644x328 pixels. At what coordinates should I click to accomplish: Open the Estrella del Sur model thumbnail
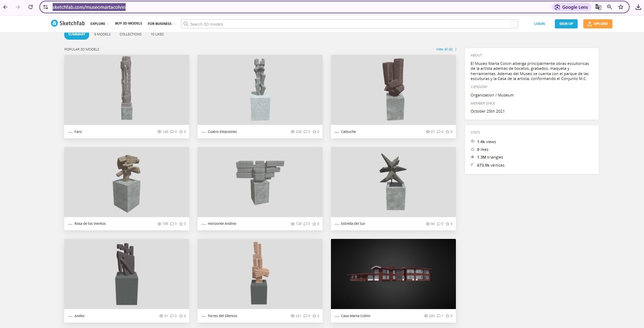pos(393,182)
